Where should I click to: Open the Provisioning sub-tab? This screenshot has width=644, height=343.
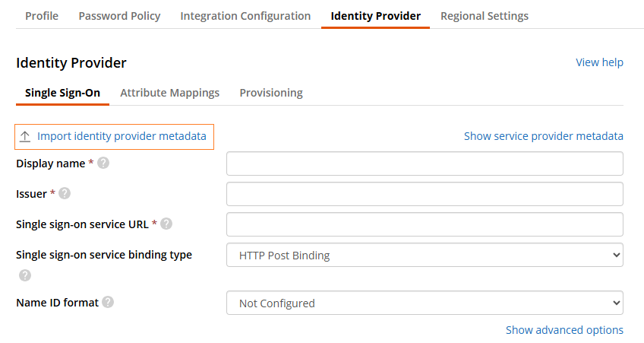271,92
